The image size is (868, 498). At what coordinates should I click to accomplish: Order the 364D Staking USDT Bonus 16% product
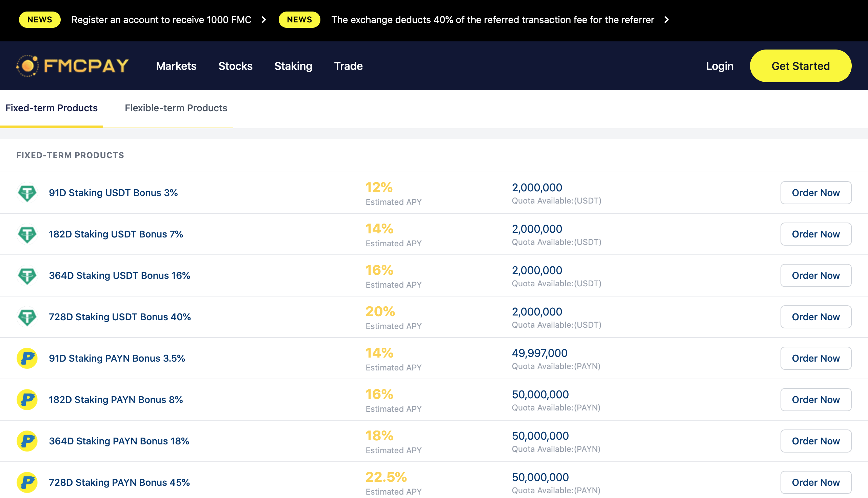[x=816, y=275]
